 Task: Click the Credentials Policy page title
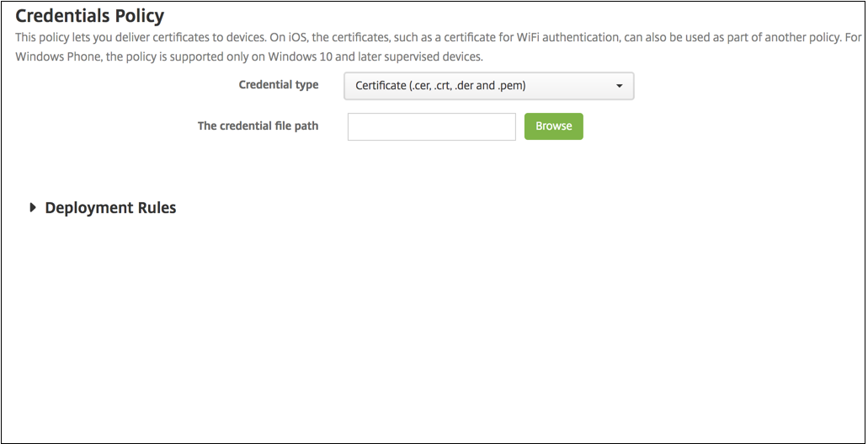[90, 15]
